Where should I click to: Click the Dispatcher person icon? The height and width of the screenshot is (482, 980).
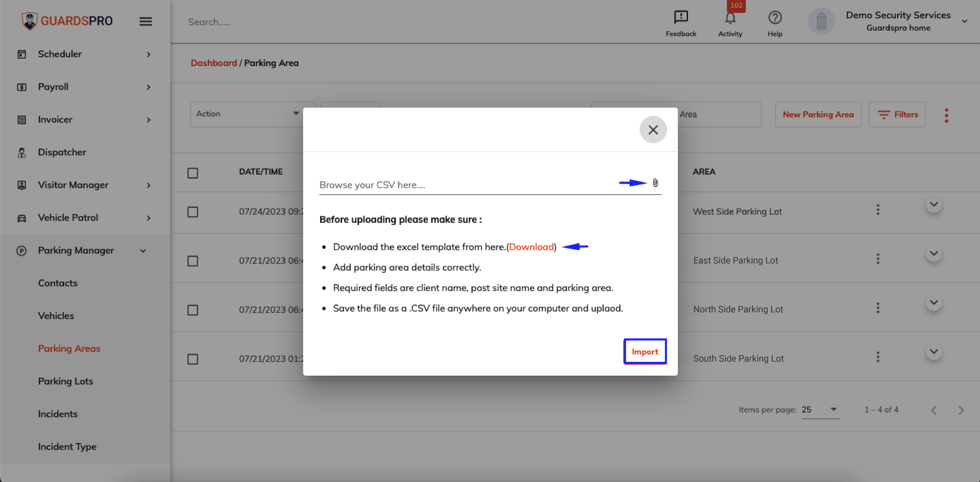(22, 153)
